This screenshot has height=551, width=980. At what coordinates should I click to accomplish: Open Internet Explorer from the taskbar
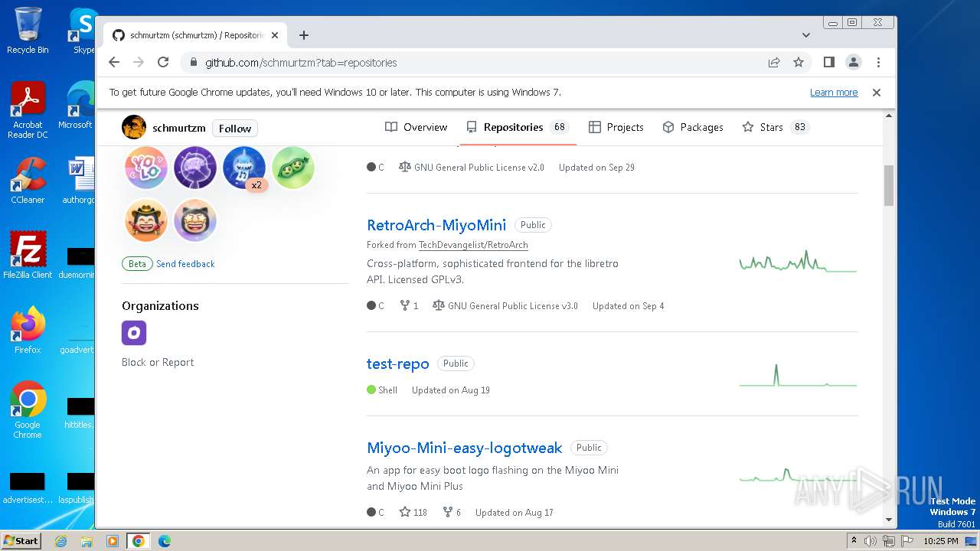click(60, 541)
